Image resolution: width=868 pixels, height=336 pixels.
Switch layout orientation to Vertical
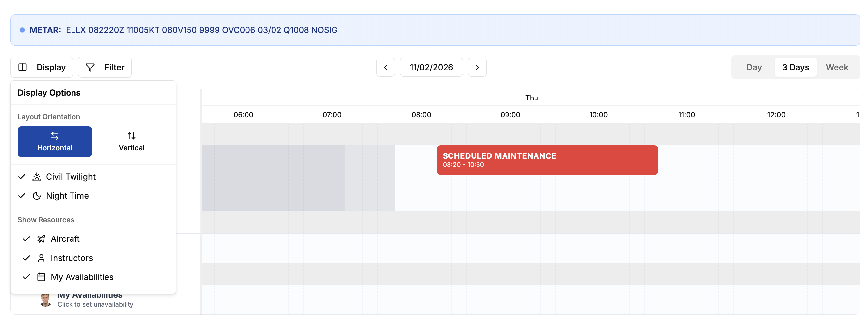(x=131, y=142)
